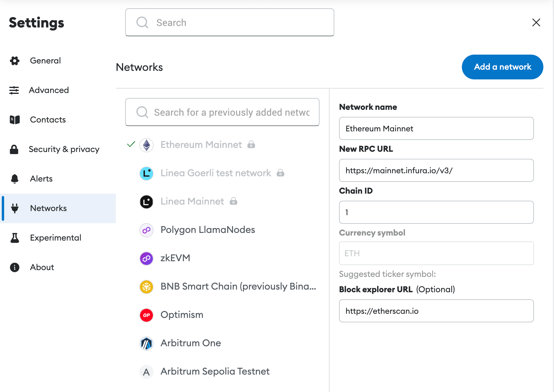Open Alerts via the bell icon
Screen dimensions: 554x392
coord(14,179)
